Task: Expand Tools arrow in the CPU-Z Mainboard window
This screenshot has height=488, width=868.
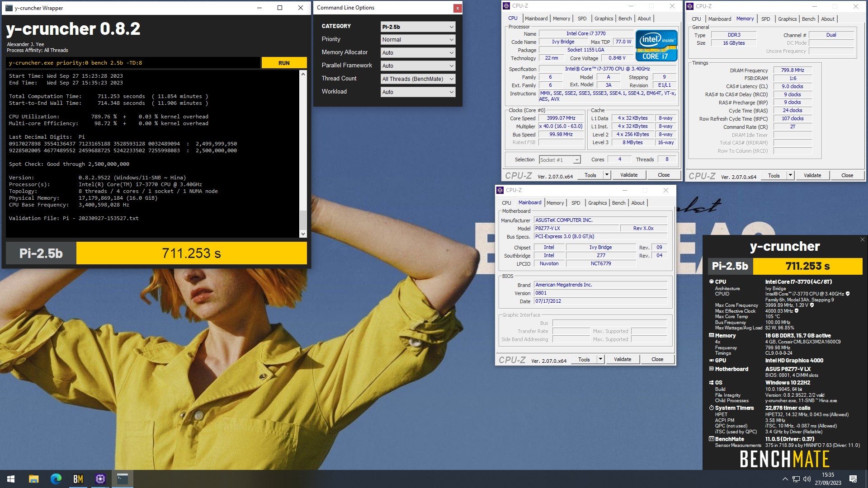Action: tap(600, 359)
